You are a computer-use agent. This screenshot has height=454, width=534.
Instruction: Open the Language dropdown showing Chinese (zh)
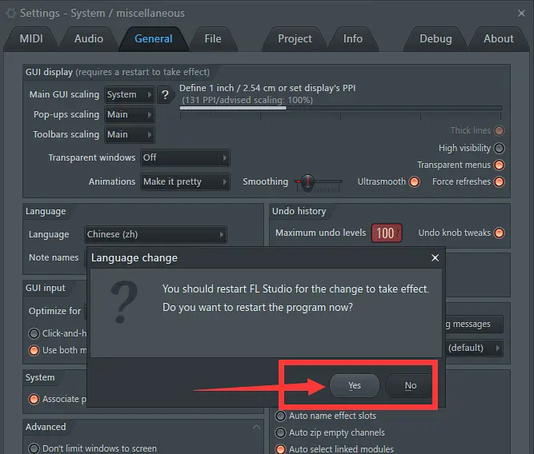(156, 234)
